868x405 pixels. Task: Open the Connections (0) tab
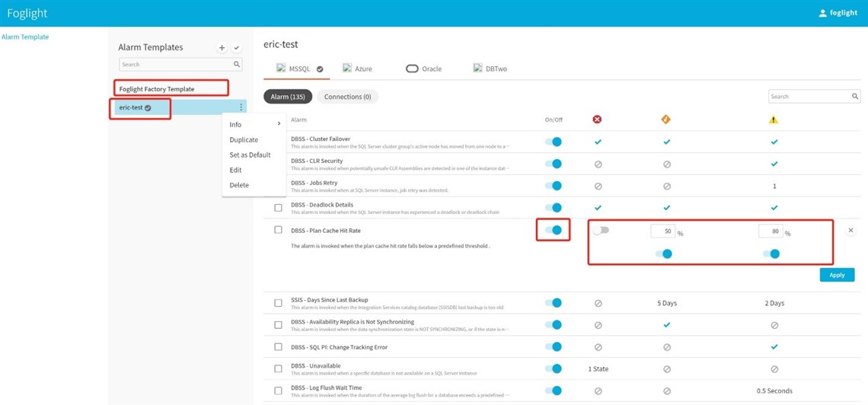tap(348, 97)
